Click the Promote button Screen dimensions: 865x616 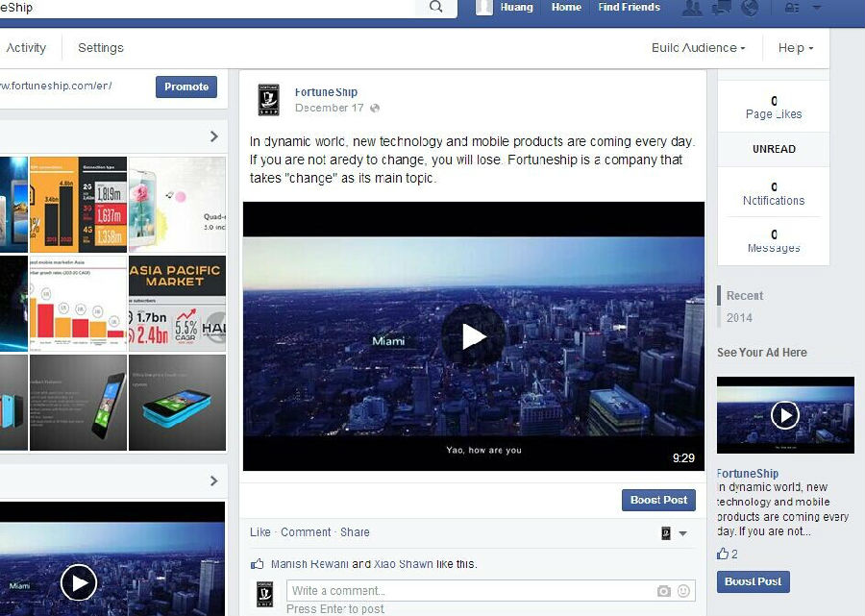tap(185, 86)
